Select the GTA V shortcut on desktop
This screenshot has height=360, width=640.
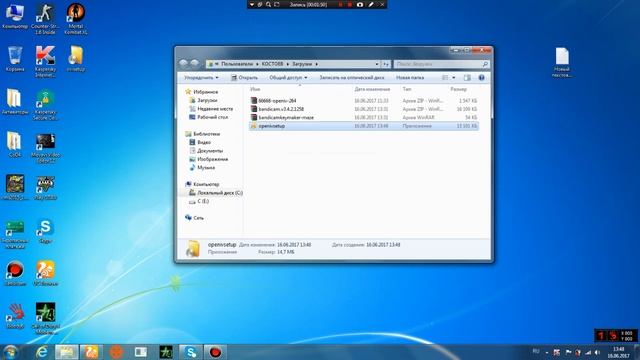tap(45, 188)
